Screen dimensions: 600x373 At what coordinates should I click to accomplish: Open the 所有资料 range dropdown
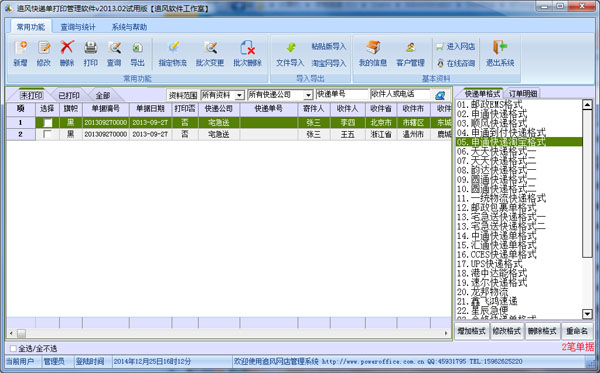(240, 95)
